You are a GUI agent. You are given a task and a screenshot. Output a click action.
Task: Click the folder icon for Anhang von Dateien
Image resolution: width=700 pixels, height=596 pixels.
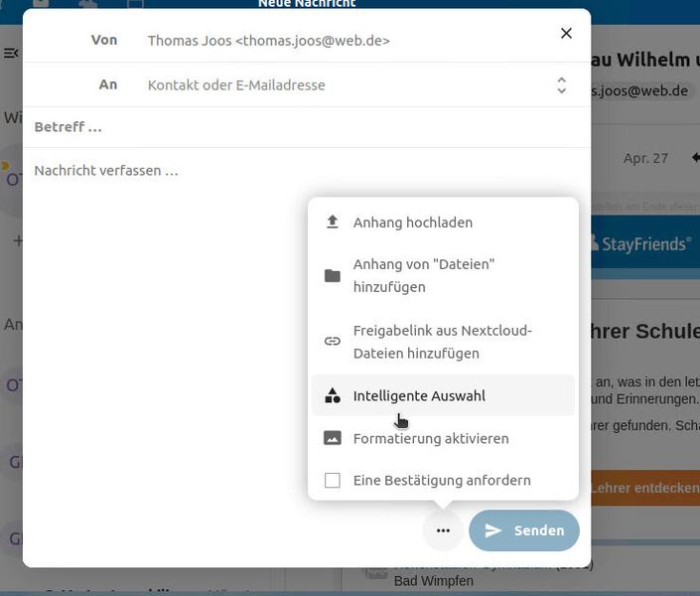tap(333, 276)
